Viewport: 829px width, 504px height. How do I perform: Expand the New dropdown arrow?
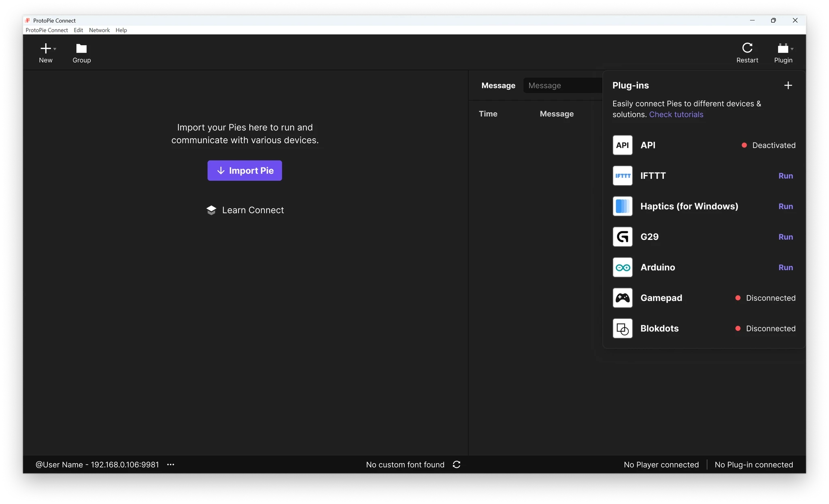point(55,49)
